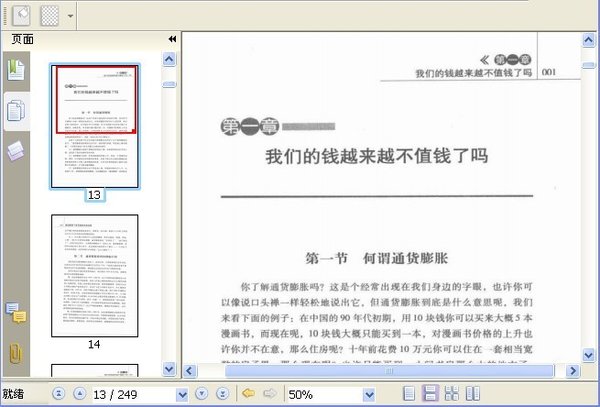
Task: Select page 13 thumbnail
Action: [95, 127]
